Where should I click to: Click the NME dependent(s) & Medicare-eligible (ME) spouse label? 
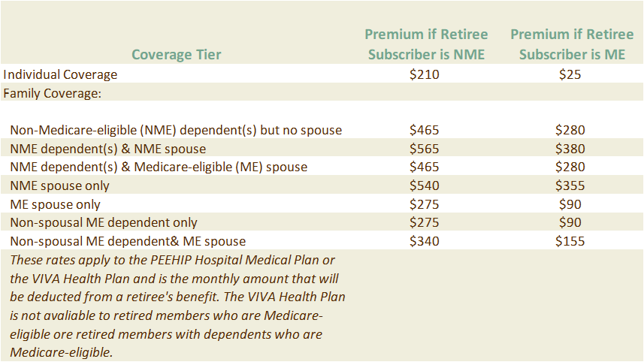point(159,167)
